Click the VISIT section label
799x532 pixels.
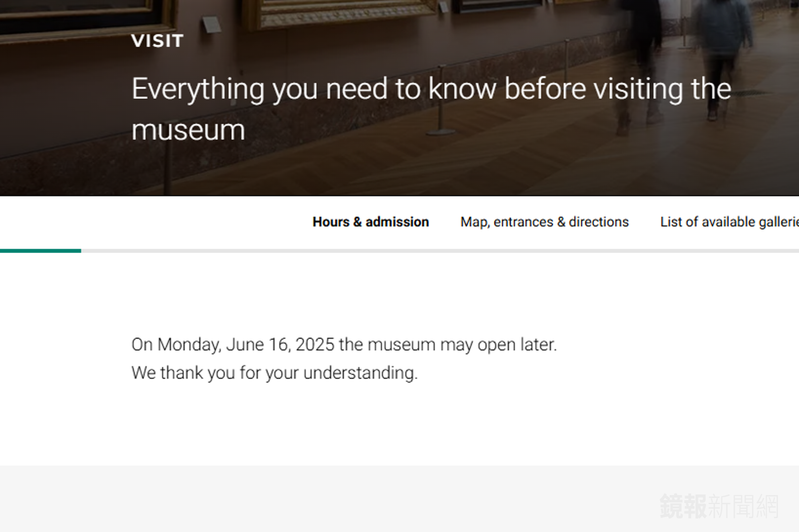point(157,41)
